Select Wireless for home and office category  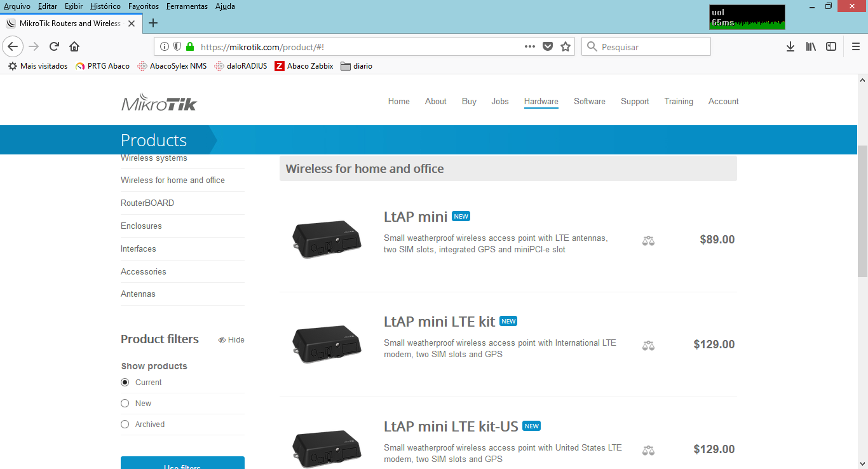coord(173,180)
